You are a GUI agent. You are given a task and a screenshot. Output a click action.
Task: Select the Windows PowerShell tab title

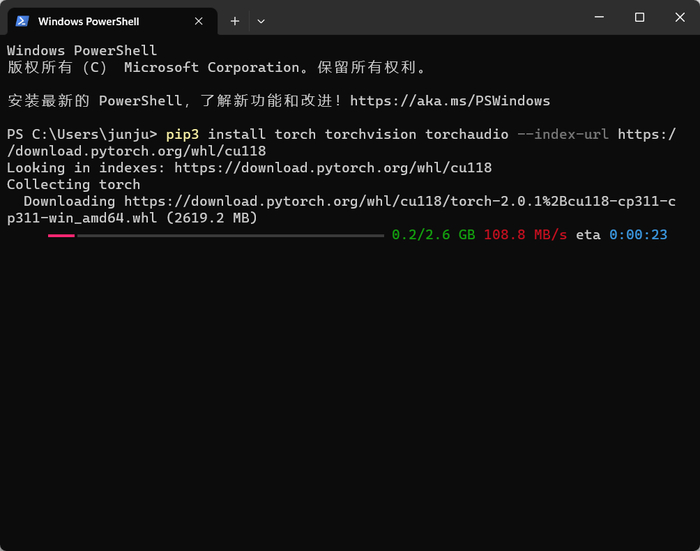pos(88,21)
